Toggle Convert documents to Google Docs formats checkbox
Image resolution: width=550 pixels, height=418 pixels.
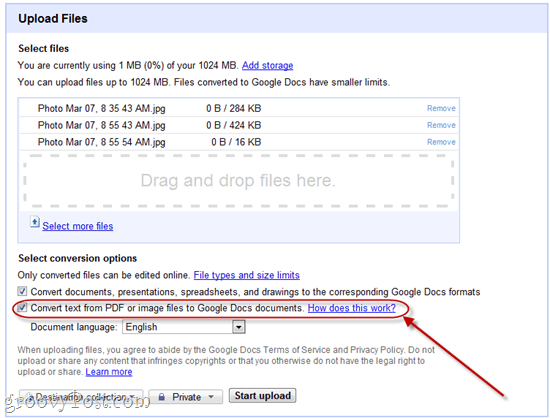coord(22,291)
